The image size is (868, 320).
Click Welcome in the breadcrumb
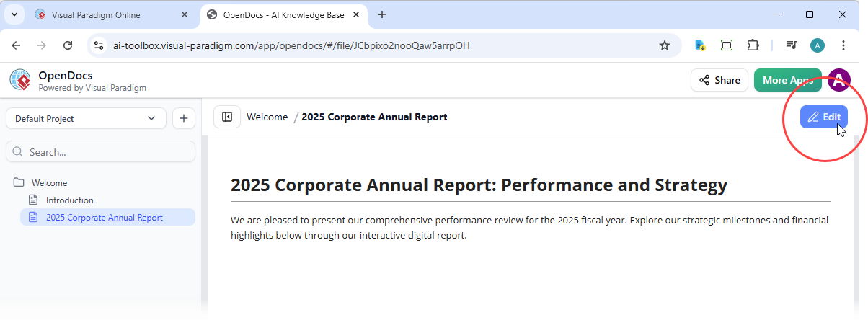pos(267,117)
